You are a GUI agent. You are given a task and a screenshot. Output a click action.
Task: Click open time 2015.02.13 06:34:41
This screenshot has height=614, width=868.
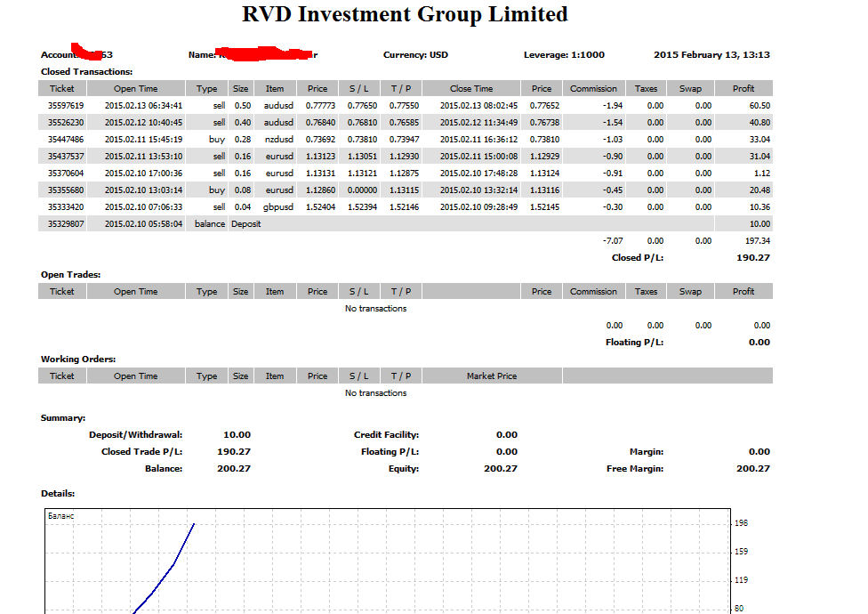143,105
